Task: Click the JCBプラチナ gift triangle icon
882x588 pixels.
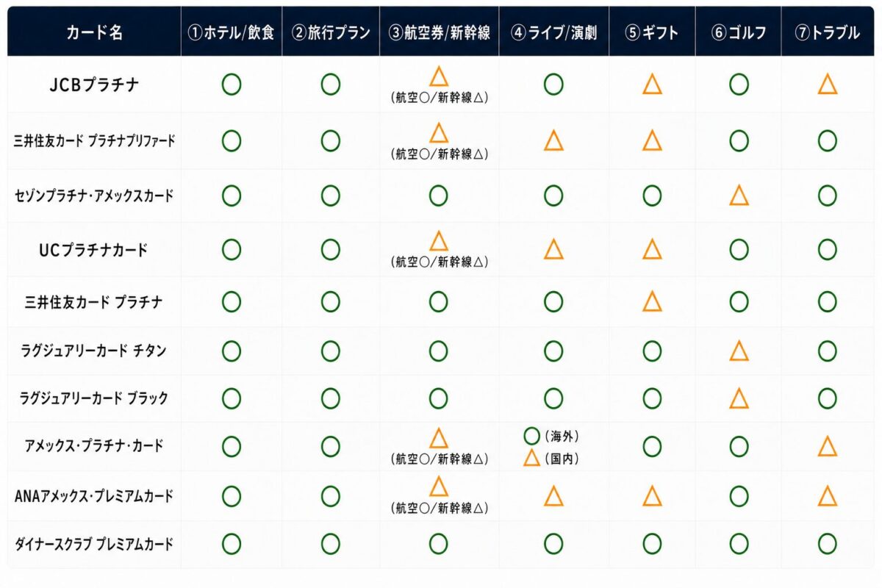Action: pos(652,85)
